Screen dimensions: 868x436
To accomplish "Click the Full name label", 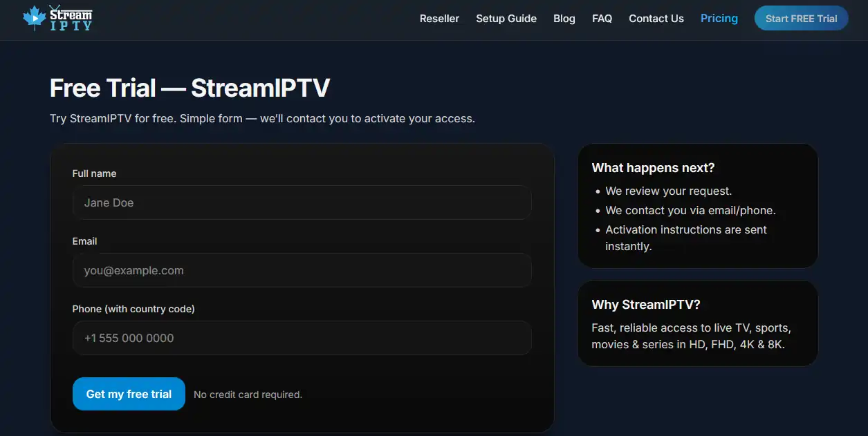I will click(x=94, y=173).
